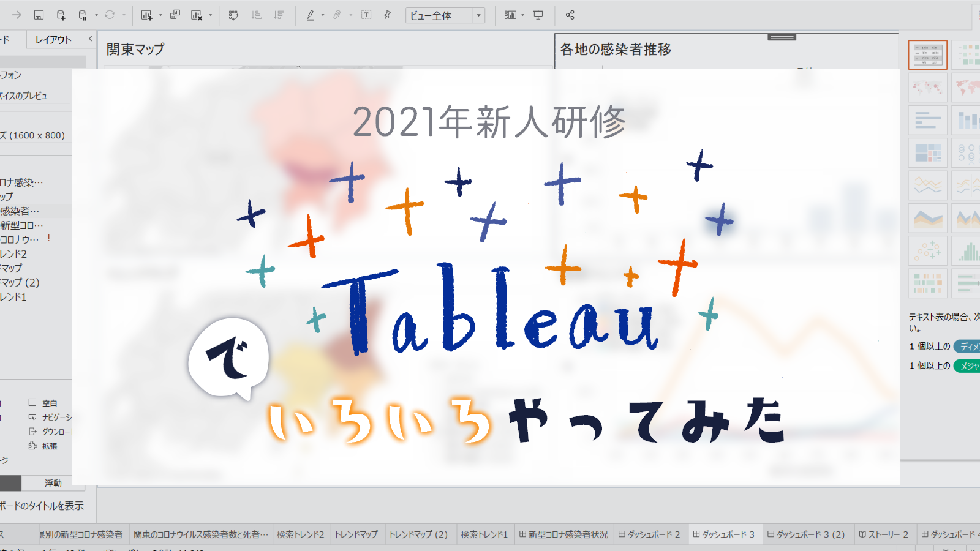
Task: Open the group members dropdown arrow
Action: click(350, 15)
